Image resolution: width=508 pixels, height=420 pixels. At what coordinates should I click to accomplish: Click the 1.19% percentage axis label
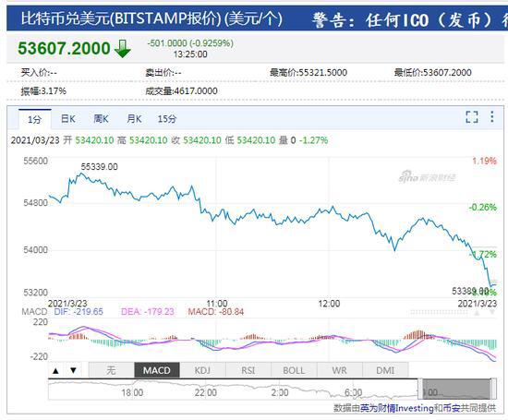coord(484,161)
